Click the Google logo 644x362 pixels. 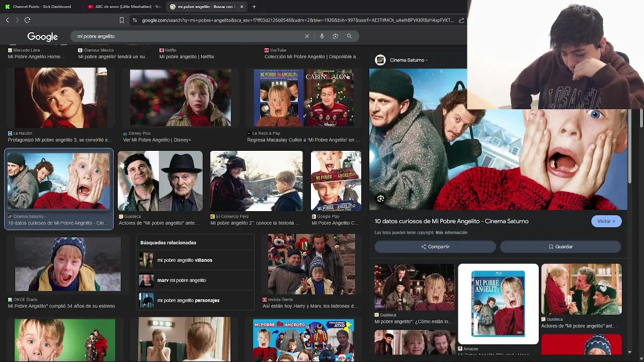click(x=43, y=37)
